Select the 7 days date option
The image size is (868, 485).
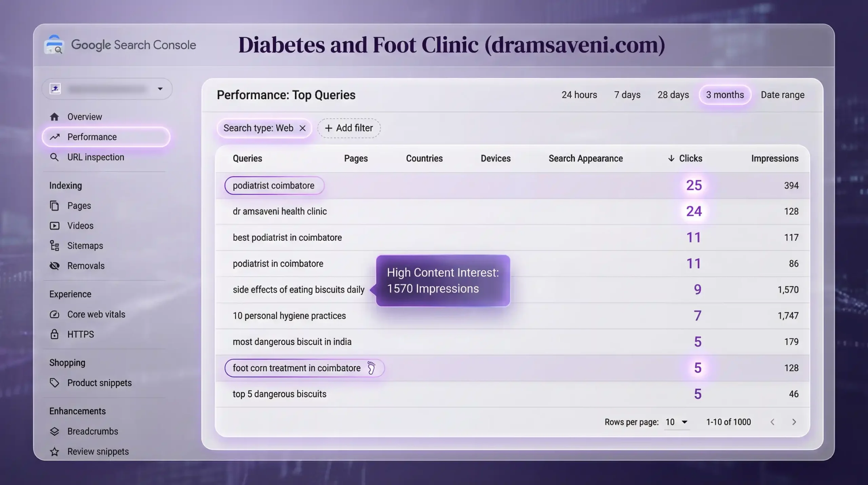(627, 95)
